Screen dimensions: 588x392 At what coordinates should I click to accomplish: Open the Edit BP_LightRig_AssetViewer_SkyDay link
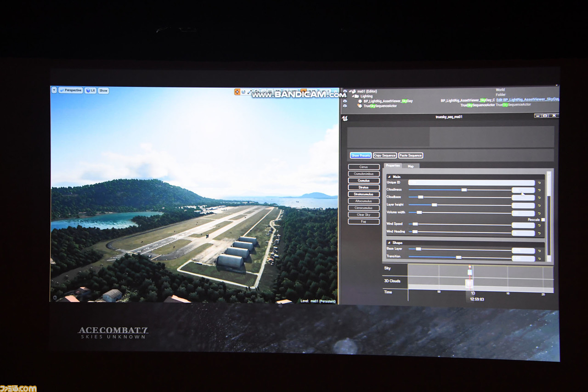pyautogui.click(x=528, y=100)
